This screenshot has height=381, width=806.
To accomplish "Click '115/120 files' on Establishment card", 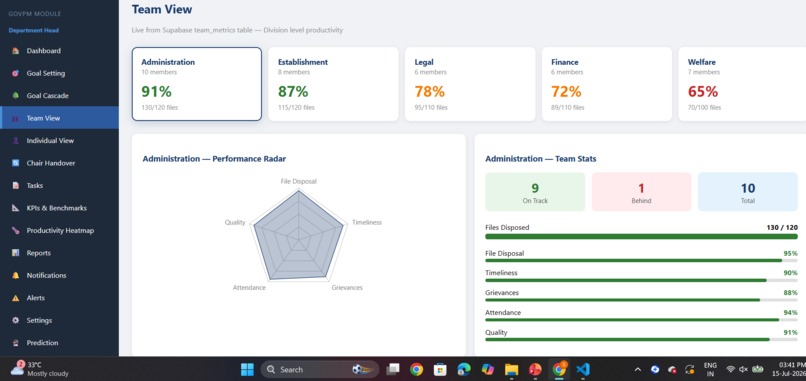I will 296,108.
